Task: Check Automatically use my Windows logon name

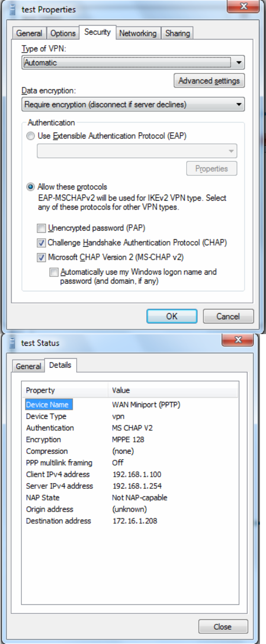Action: (54, 272)
